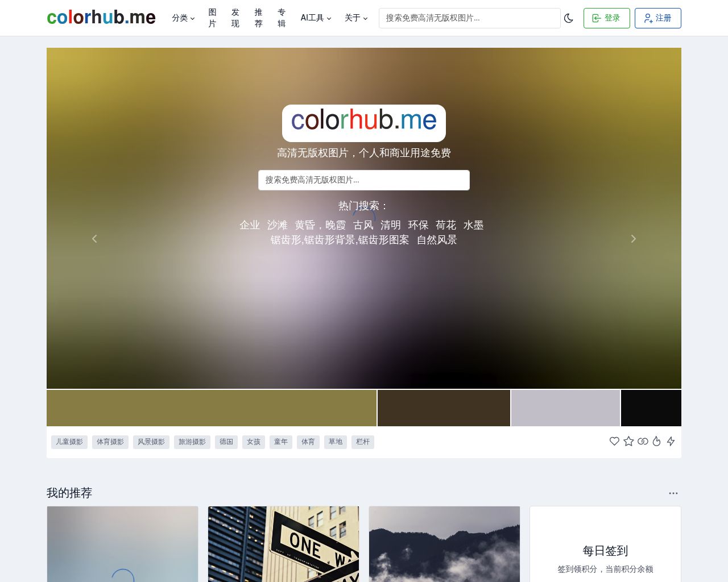Click the 女孩 tag
The height and width of the screenshot is (582, 728).
tap(254, 442)
